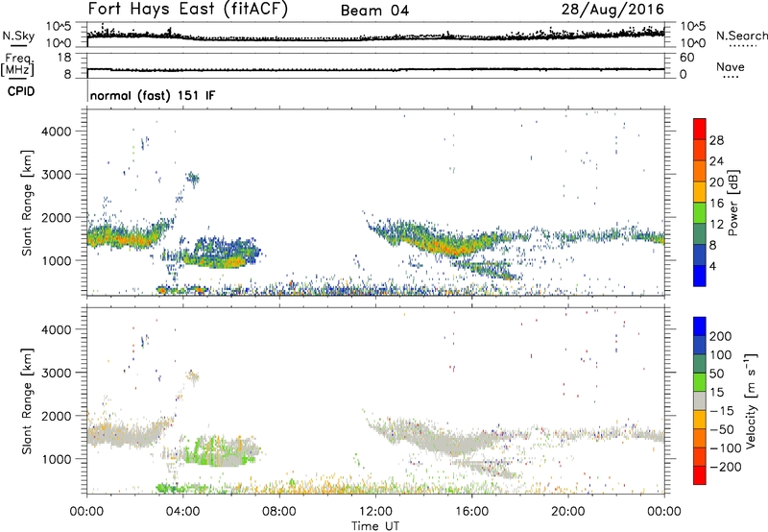Click the '20:00' time tick label
The width and height of the screenshot is (768, 532).
pos(568,512)
